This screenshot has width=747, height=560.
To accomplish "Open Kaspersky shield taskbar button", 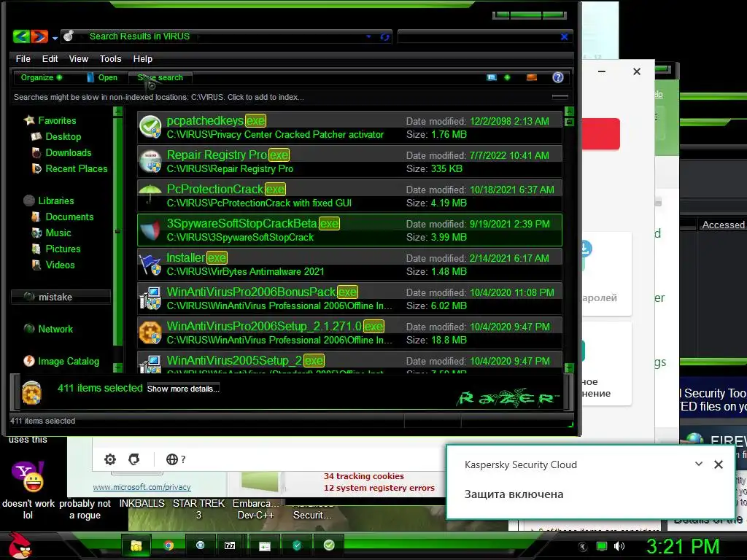I will coord(297,545).
